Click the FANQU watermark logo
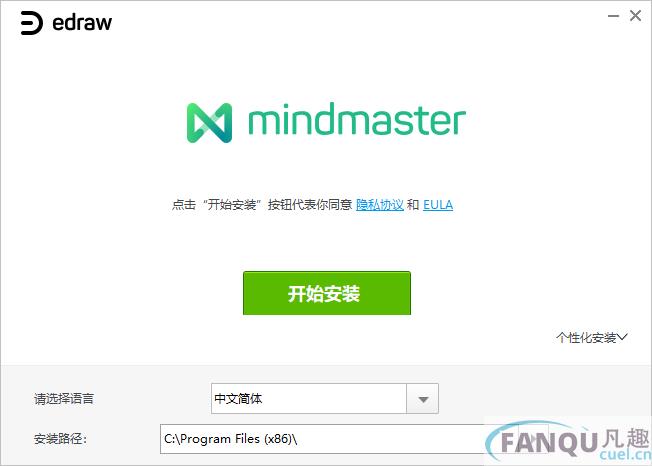The image size is (652, 466). click(551, 442)
